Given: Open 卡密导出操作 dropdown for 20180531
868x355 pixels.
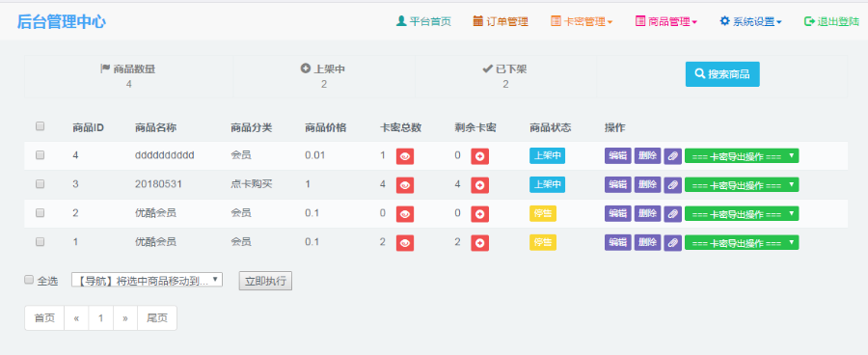Looking at the screenshot, I should coord(742,185).
